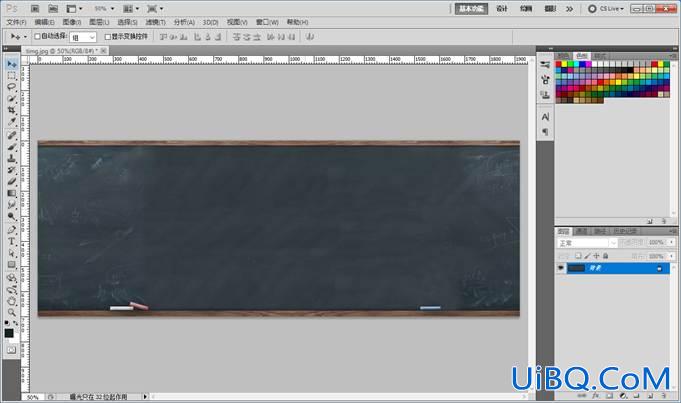Select the Eyedropper tool
The width and height of the screenshot is (681, 403).
(12, 122)
